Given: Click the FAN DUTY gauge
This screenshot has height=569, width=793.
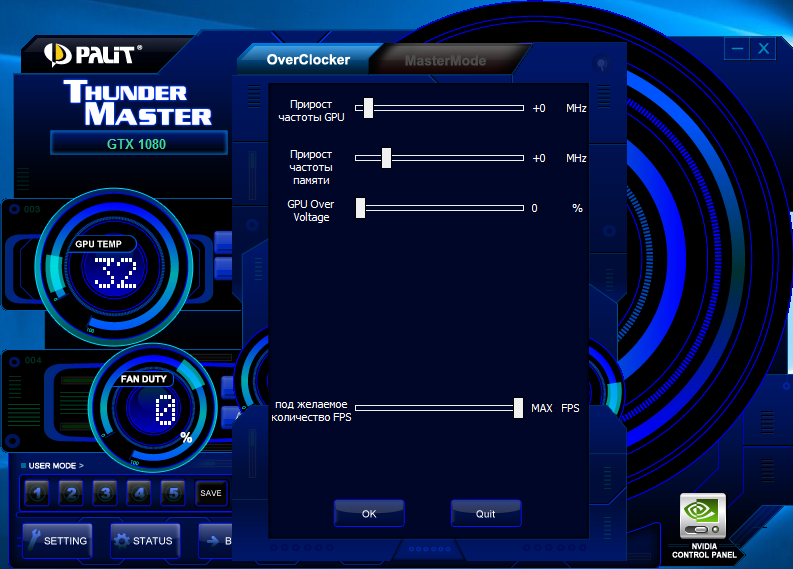Looking at the screenshot, I should [153, 407].
